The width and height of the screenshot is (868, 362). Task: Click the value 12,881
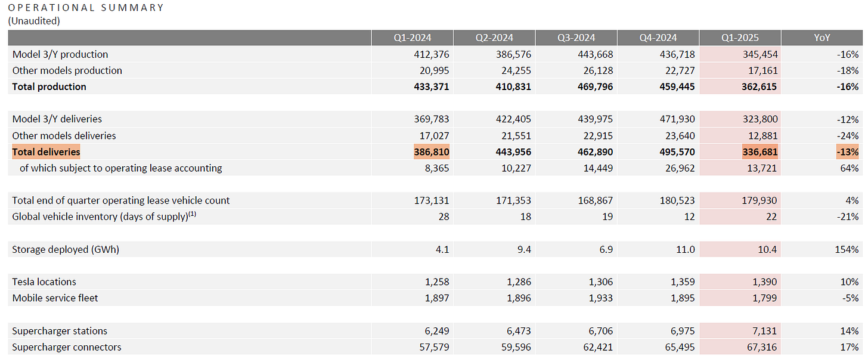(762, 135)
